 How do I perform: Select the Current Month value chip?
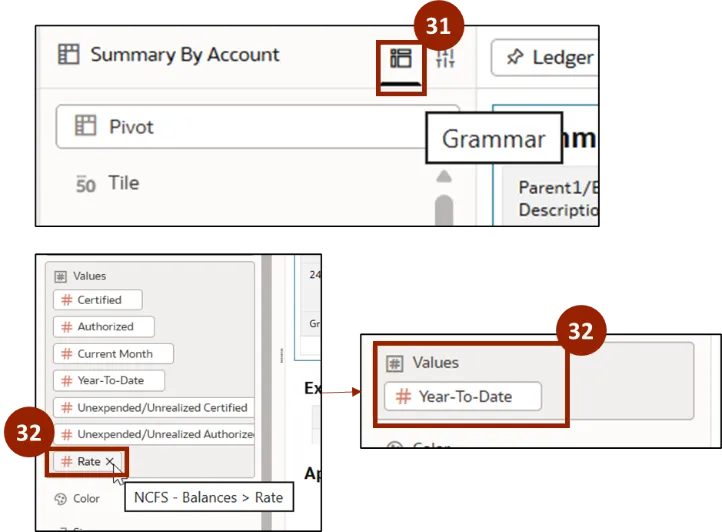[113, 354]
